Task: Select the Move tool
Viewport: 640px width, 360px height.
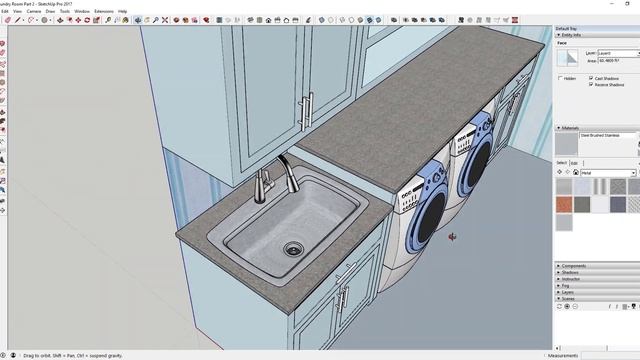Action: [x=78, y=20]
